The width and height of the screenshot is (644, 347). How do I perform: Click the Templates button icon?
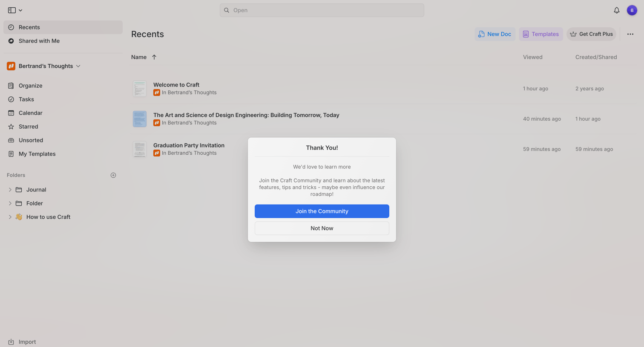pyautogui.click(x=526, y=34)
